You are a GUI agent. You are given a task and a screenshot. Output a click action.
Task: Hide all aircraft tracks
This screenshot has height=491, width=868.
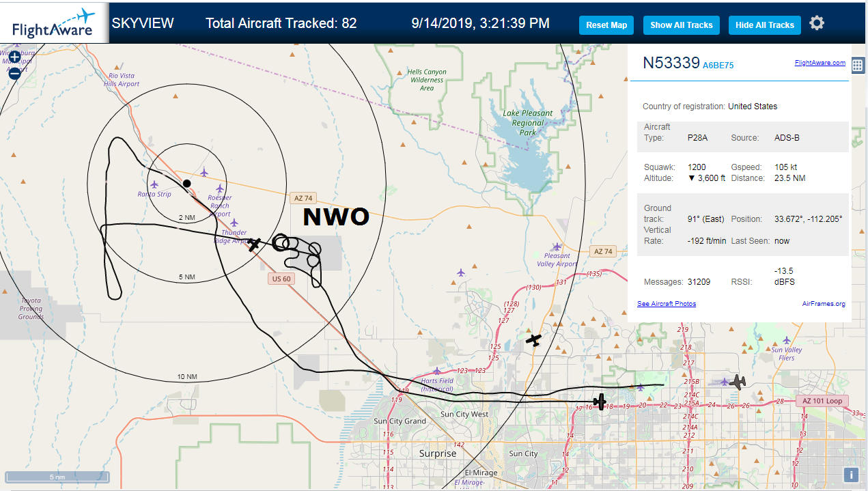click(x=765, y=25)
